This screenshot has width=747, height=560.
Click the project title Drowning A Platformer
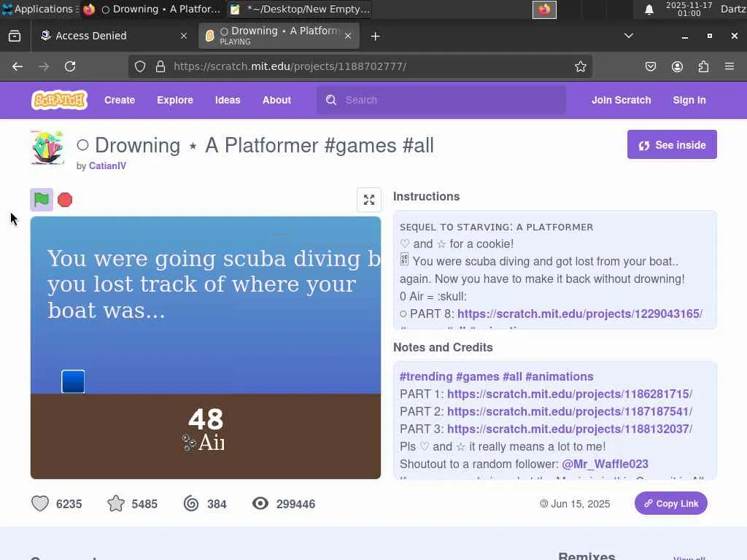point(255,145)
